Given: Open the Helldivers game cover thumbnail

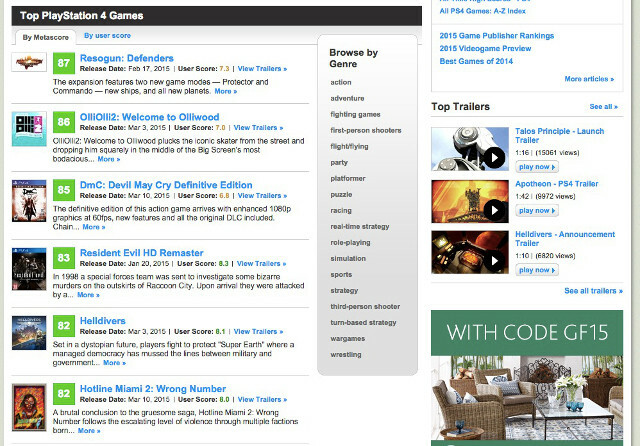Looking at the screenshot, I should [x=29, y=333].
